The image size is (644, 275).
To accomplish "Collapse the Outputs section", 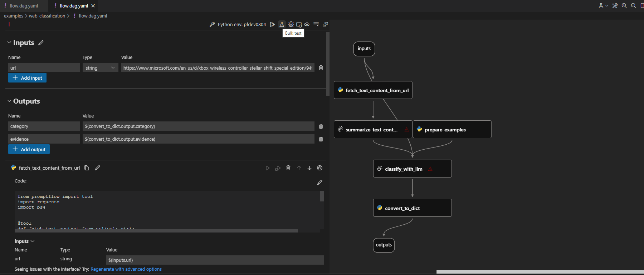I will click(9, 101).
